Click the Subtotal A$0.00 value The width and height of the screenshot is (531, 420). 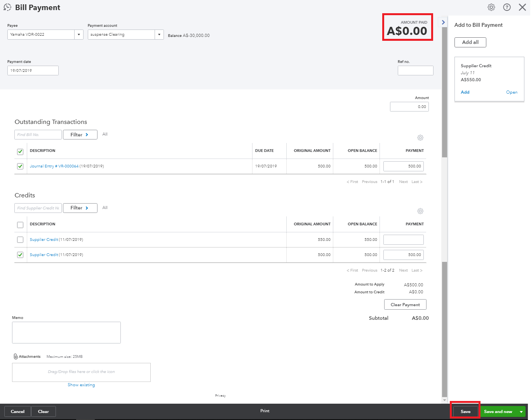[420, 318]
